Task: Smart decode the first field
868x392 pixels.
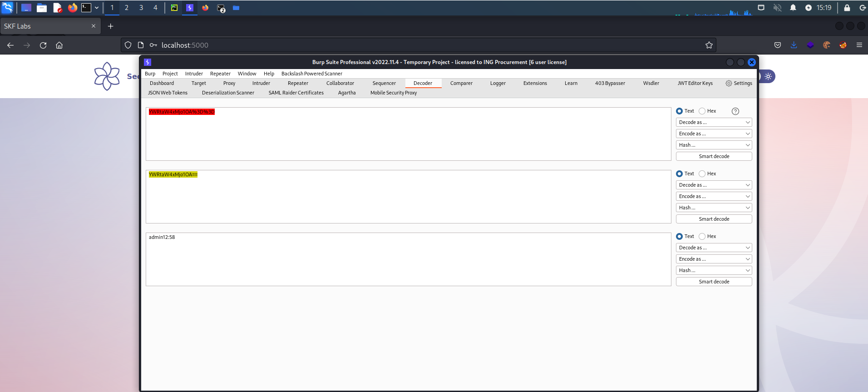Action: 714,156
